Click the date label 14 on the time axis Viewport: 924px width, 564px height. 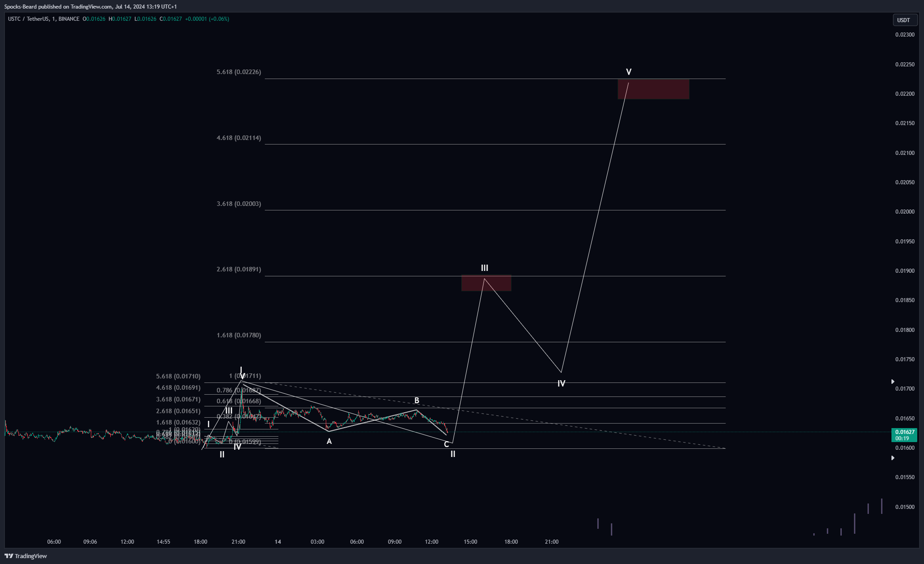point(278,542)
